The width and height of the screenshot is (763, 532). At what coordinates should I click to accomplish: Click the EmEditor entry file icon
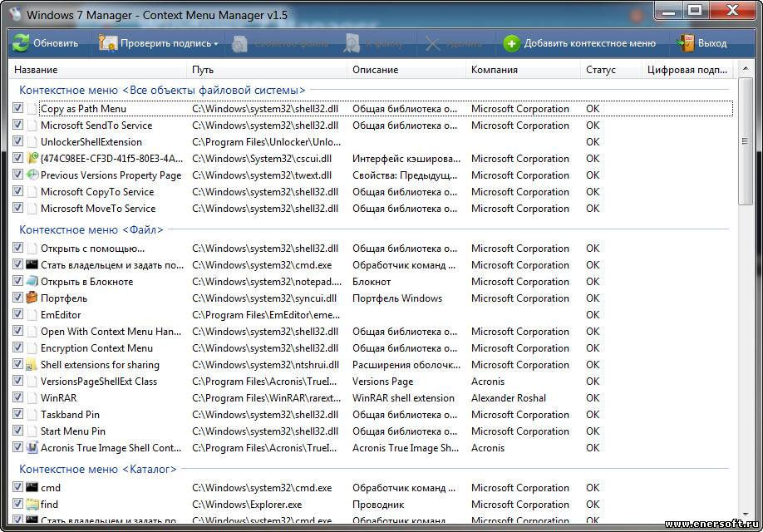coord(32,314)
